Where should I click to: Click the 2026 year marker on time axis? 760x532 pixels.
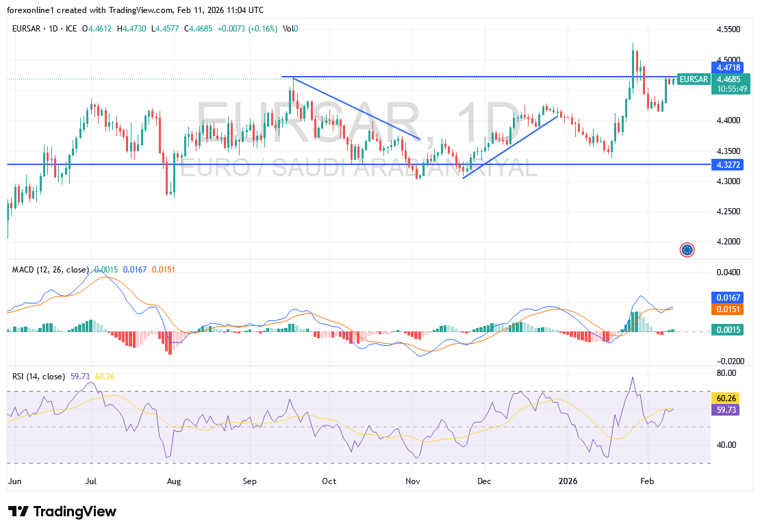pos(568,481)
